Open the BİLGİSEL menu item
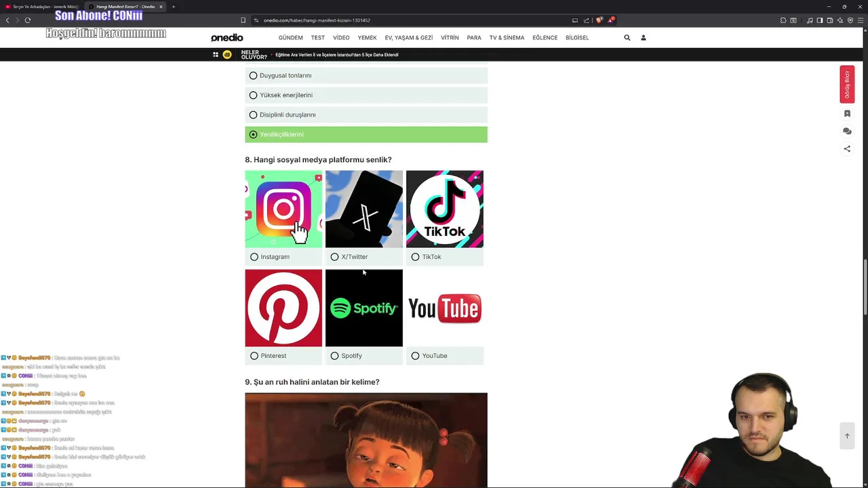This screenshot has height=488, width=868. [x=577, y=38]
